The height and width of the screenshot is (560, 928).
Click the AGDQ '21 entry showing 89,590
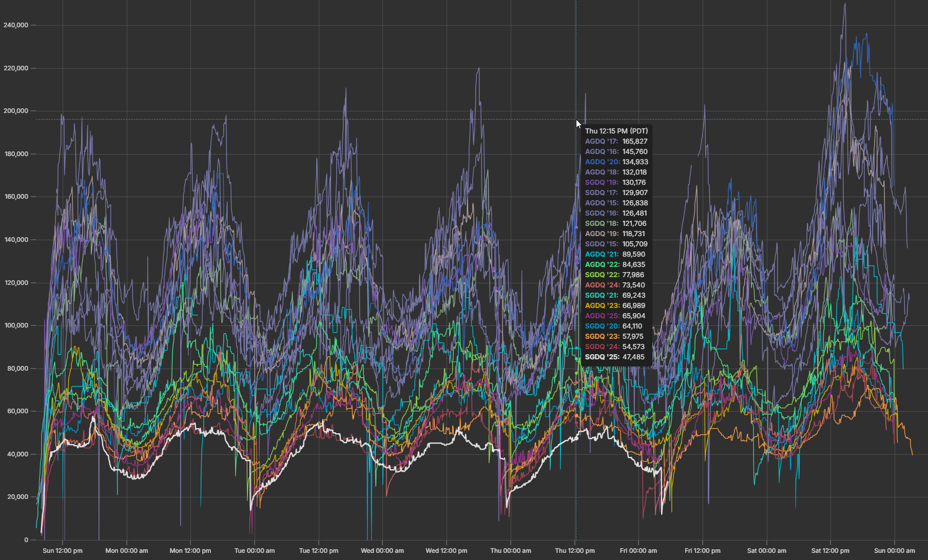[615, 254]
